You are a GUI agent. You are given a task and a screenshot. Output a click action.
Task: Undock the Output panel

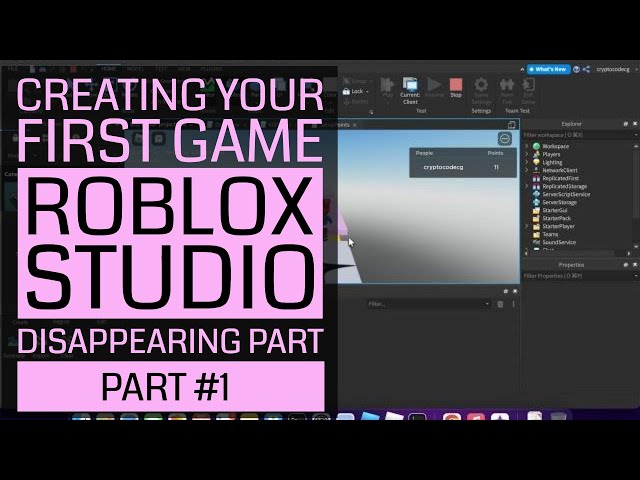tap(506, 291)
